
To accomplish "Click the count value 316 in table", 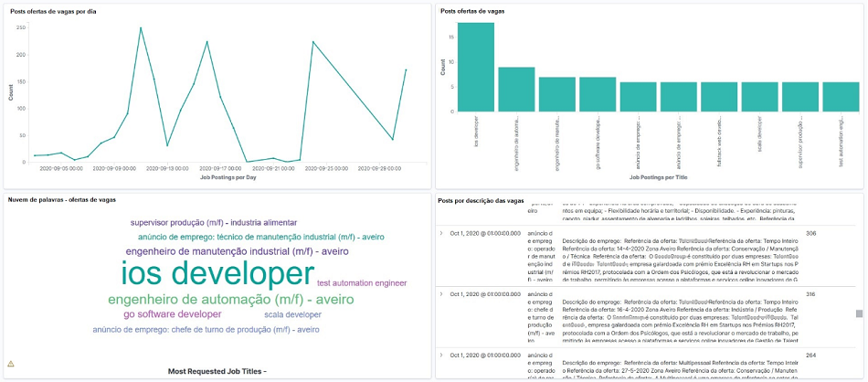I will (811, 293).
